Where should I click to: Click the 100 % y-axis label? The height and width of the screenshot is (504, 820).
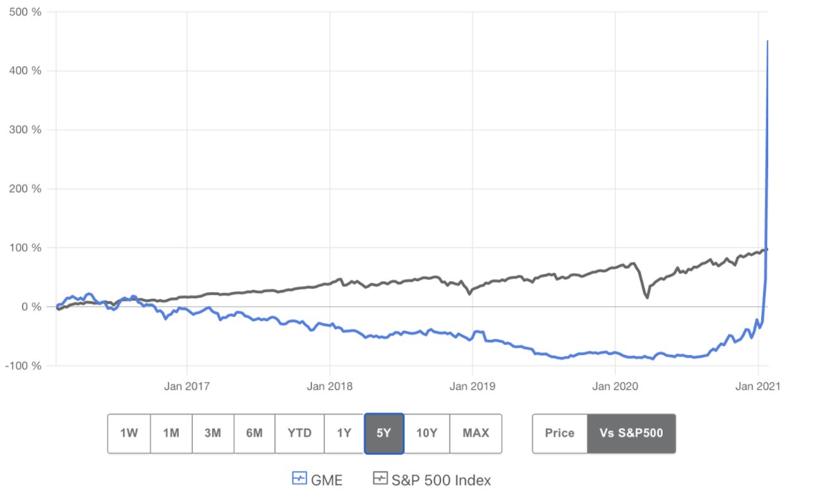tap(26, 248)
